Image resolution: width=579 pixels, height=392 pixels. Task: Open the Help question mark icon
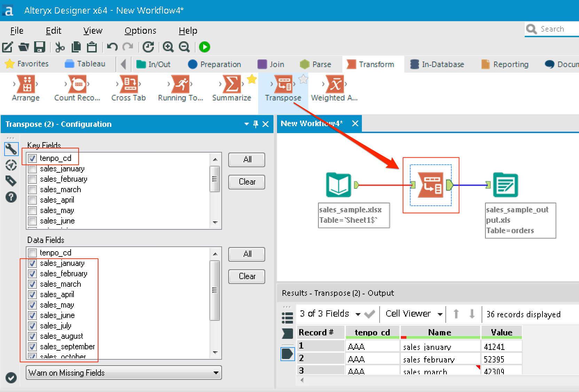[11, 197]
